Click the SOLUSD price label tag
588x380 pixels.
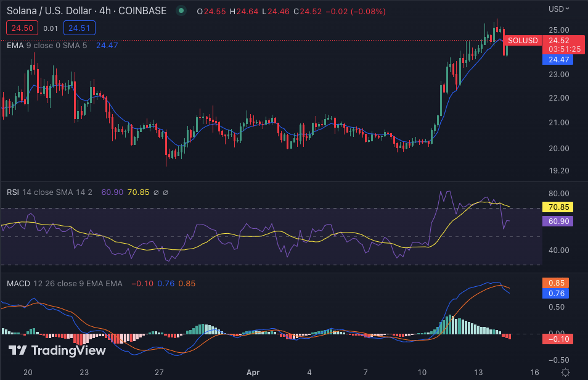[x=523, y=41]
